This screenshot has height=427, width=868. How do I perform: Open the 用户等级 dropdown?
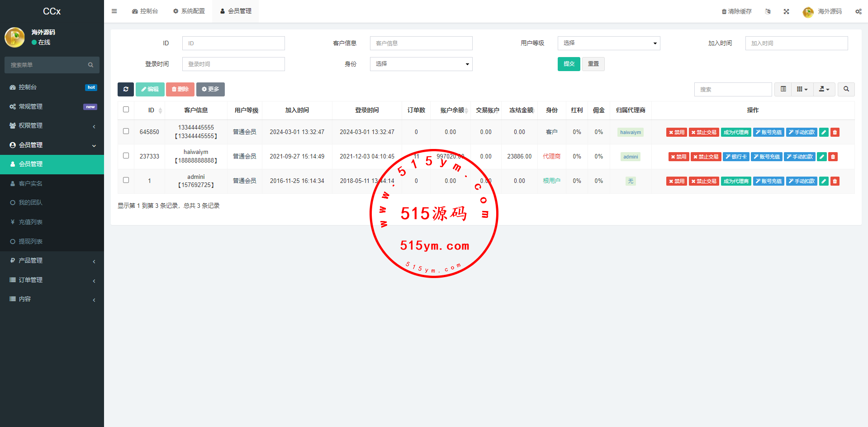point(608,43)
